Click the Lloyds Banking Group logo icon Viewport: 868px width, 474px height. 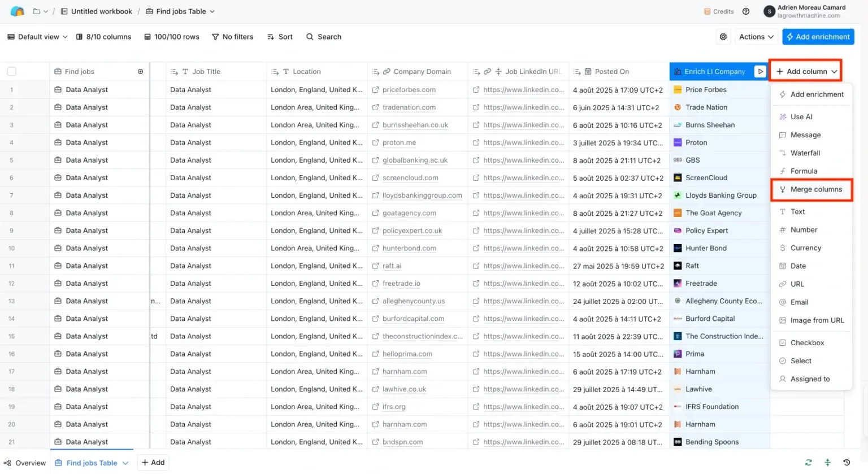[x=678, y=195]
